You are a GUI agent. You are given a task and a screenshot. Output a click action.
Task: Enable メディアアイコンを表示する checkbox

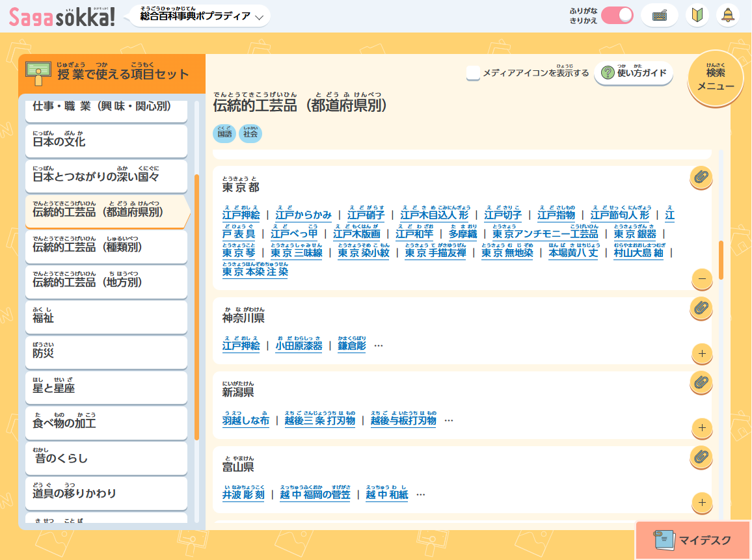point(474,73)
